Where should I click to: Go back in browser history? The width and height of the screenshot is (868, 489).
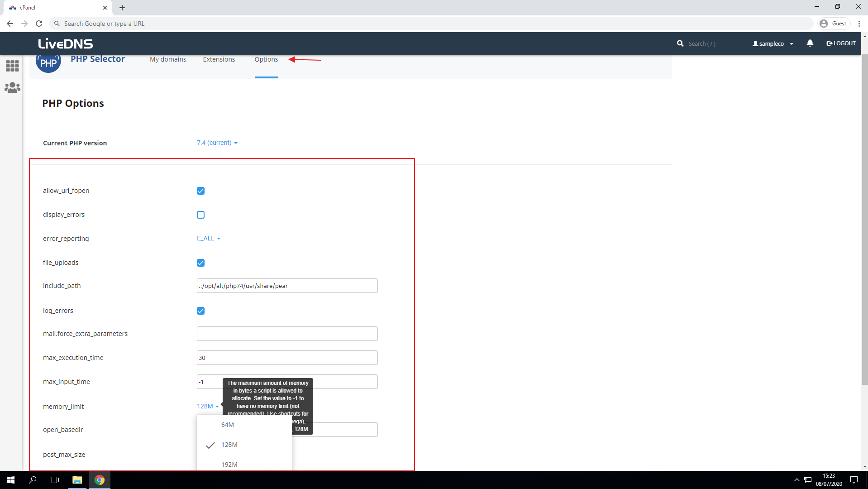click(x=10, y=24)
